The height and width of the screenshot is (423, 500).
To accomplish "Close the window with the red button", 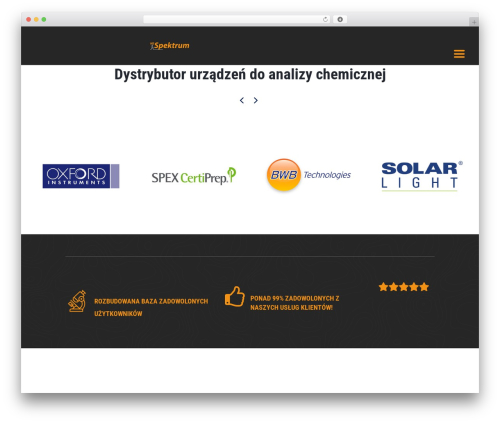I will [x=29, y=19].
